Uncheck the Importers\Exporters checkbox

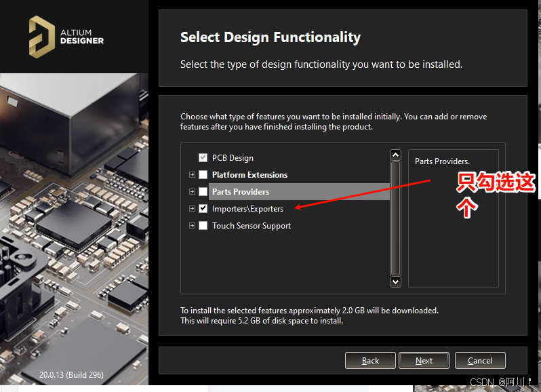point(203,208)
